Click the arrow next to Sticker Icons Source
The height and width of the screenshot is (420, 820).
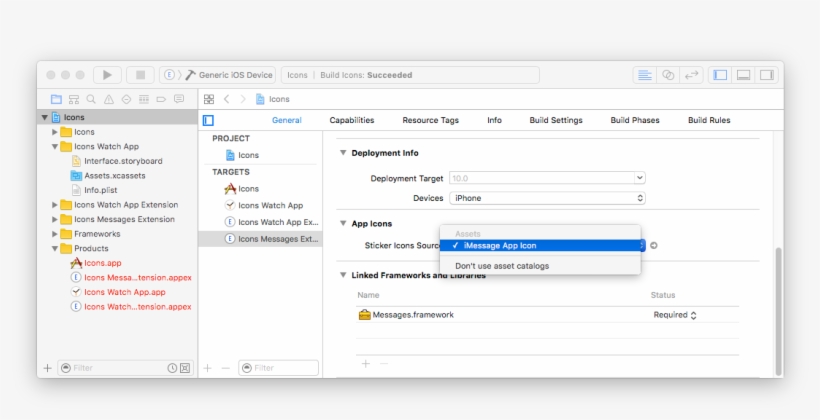point(654,245)
